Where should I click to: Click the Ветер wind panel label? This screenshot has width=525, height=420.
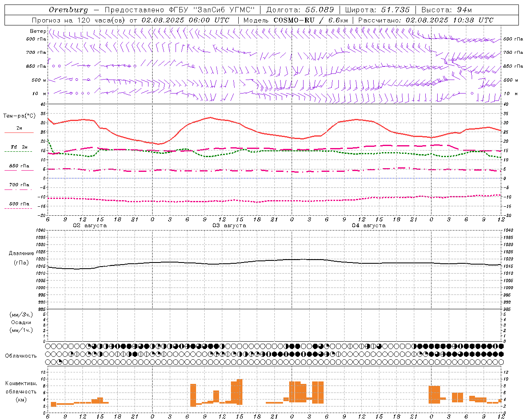[x=38, y=31]
